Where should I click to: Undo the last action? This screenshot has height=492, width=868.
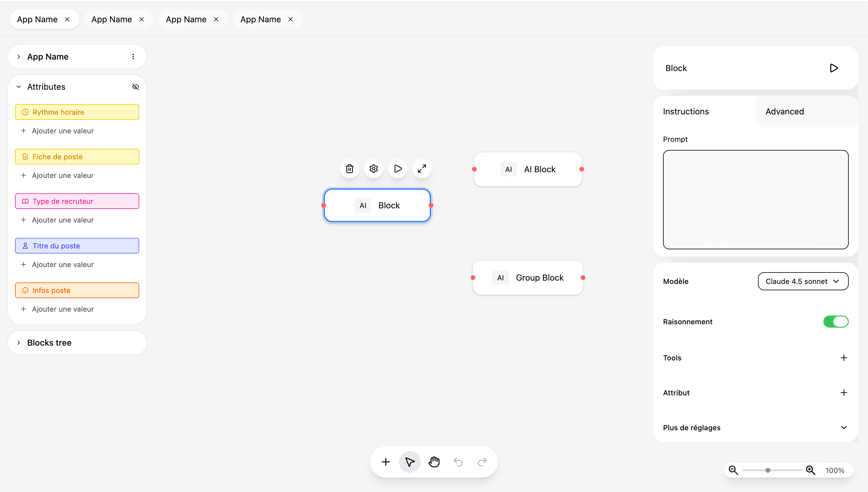[458, 462]
